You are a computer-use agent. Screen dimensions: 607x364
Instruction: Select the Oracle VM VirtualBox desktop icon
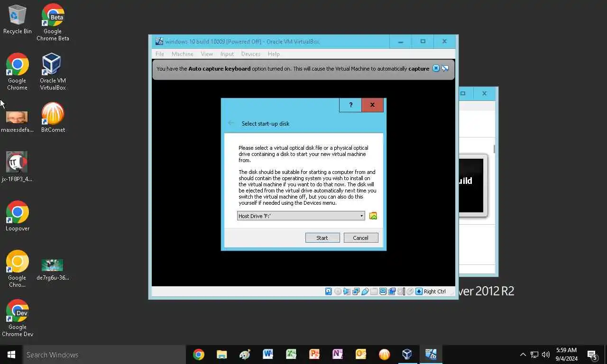coord(53,71)
